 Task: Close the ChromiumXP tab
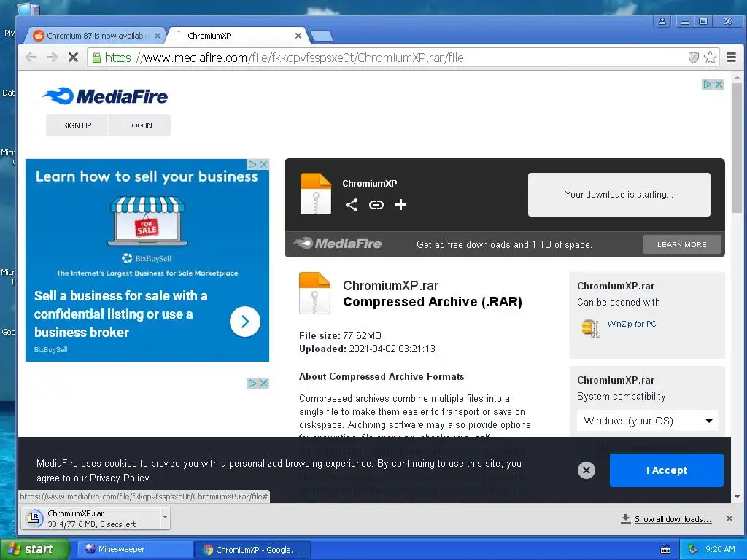(x=298, y=36)
